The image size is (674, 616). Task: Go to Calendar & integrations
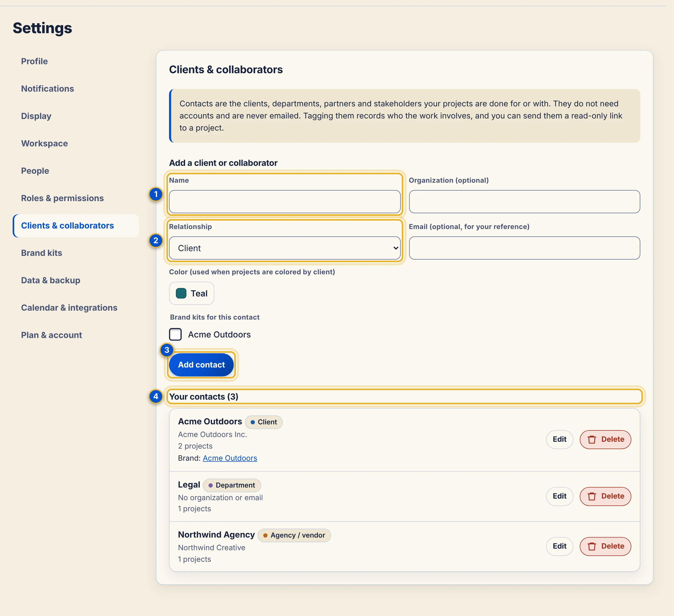(69, 308)
